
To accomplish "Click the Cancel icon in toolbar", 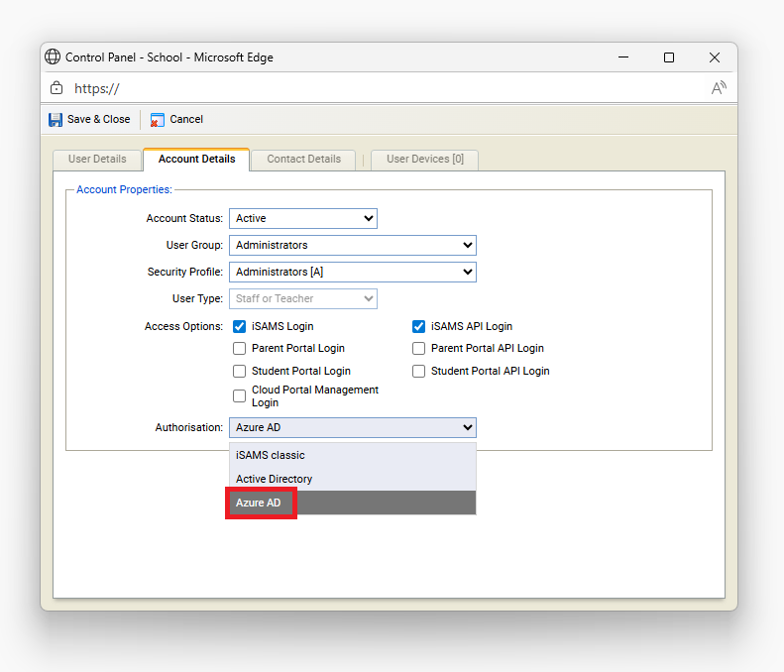I will 158,120.
